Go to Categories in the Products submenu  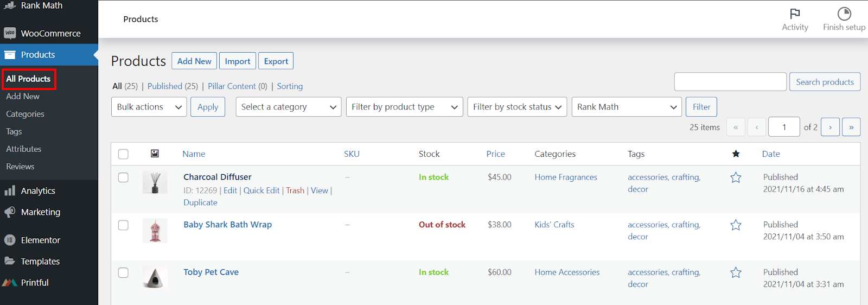[25, 114]
